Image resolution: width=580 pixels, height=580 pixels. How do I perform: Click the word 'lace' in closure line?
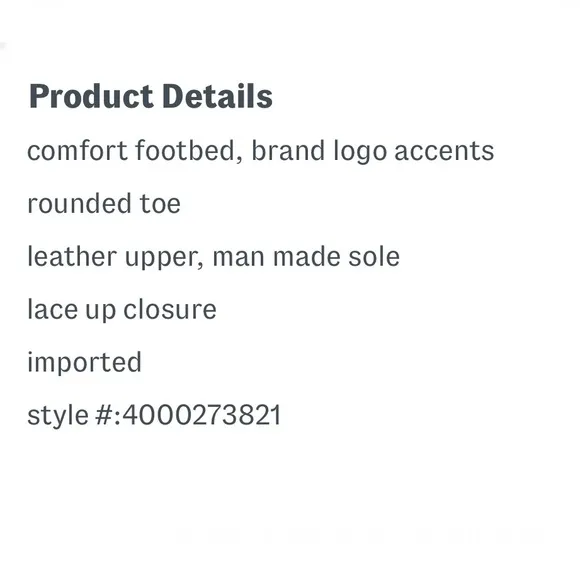[x=53, y=310]
